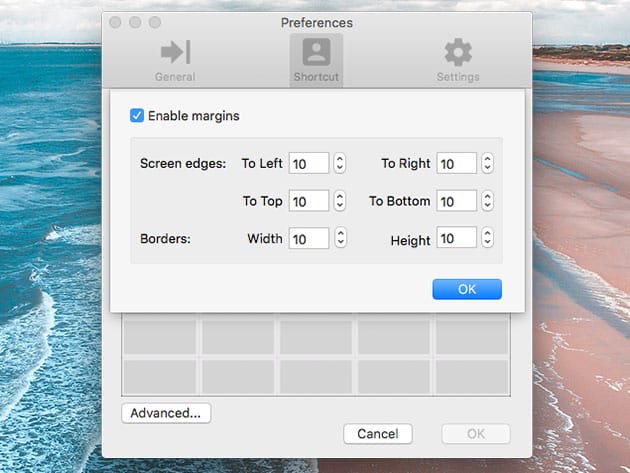Uncheck the Enable margins checkbox
Screen dimensions: 630x473
click(x=137, y=116)
